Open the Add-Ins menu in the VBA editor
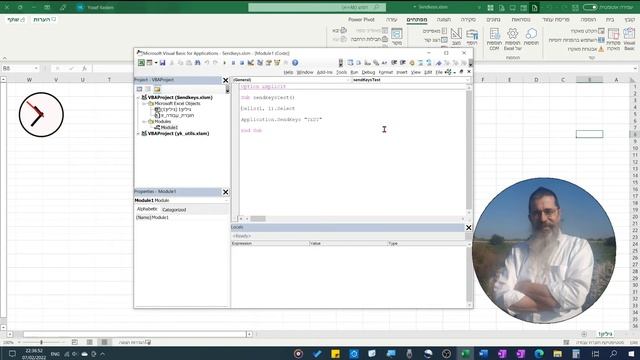The image size is (640, 360). coord(324,72)
